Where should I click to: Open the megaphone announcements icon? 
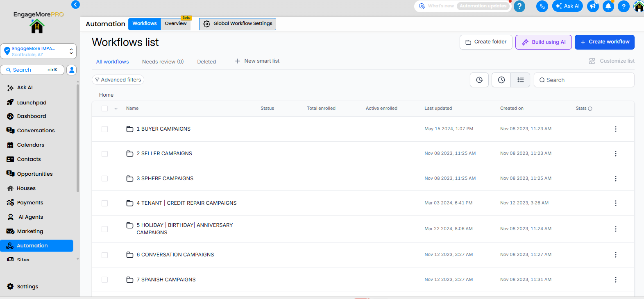tap(593, 6)
